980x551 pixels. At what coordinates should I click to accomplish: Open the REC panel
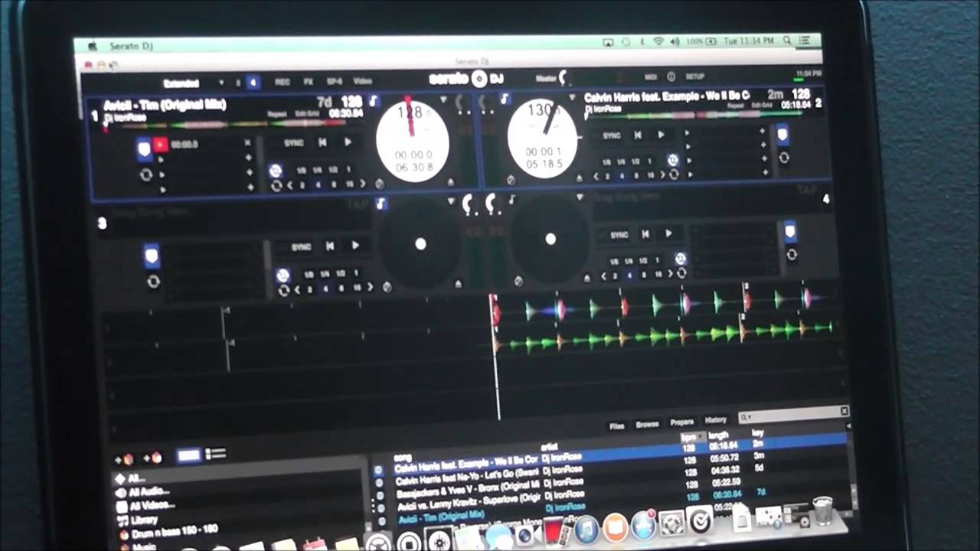pos(283,81)
